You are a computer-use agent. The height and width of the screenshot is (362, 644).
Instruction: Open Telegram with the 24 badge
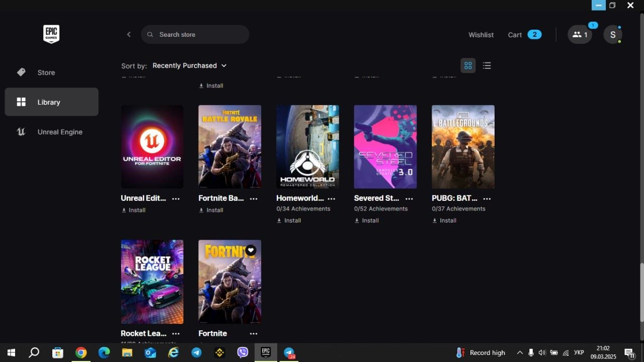[x=289, y=352]
